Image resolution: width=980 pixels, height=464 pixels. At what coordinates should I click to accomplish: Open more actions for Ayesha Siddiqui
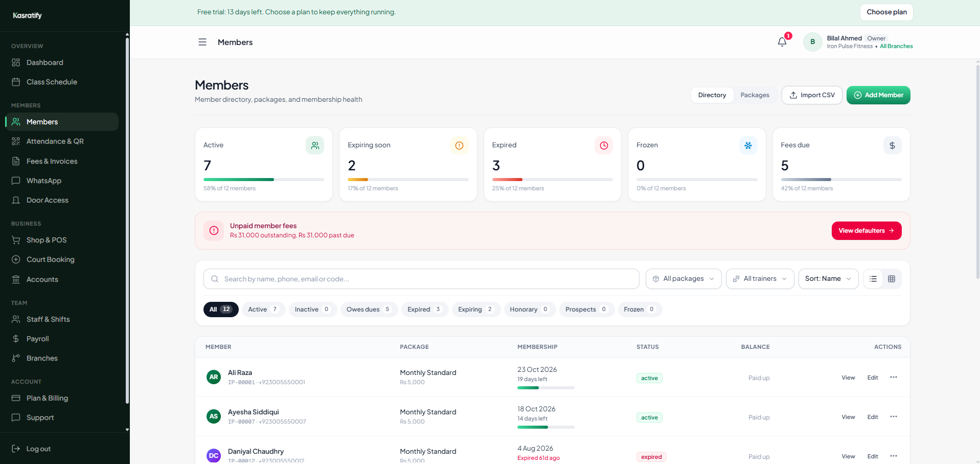(x=894, y=416)
